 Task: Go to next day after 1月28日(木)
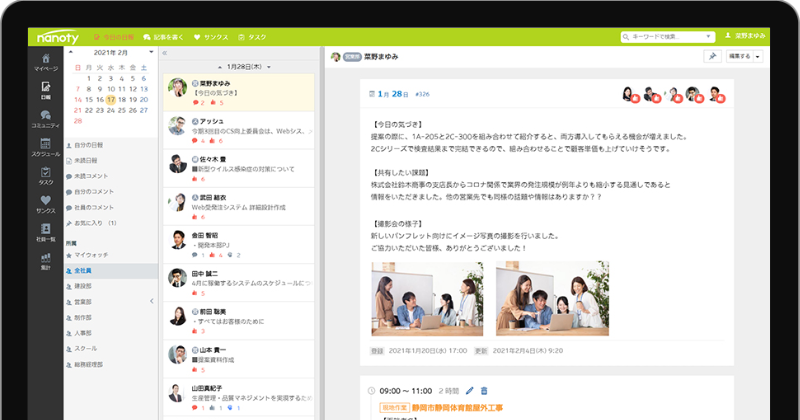(269, 67)
